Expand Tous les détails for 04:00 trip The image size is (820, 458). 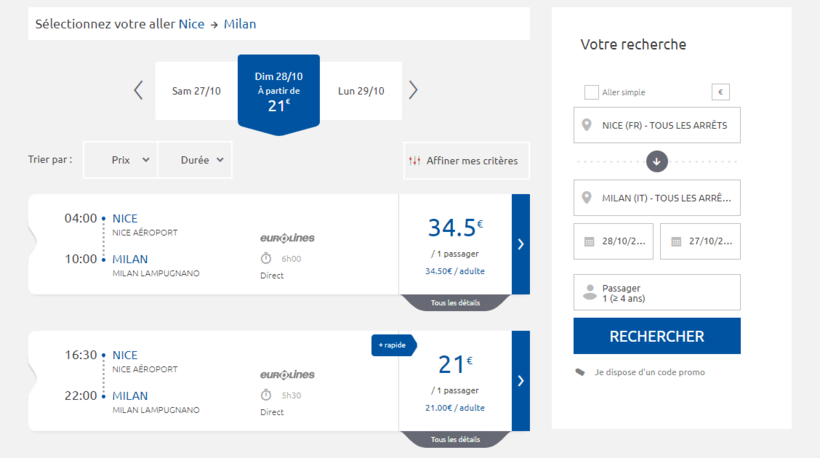(455, 303)
